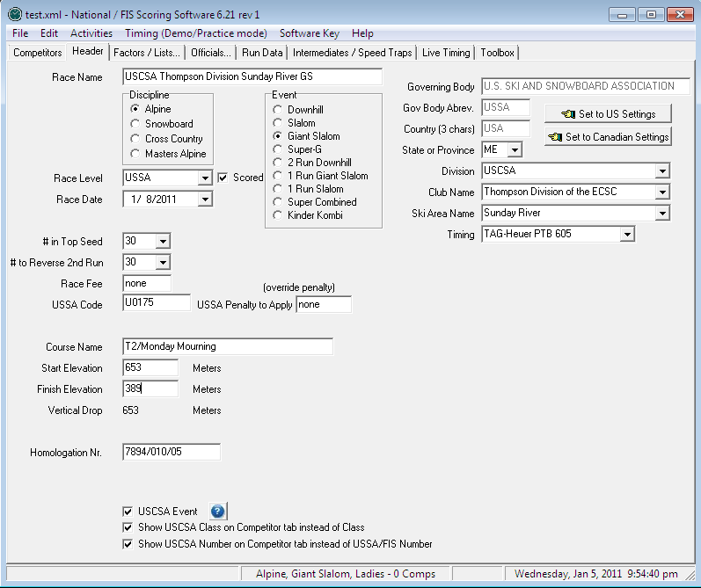Expand the Ski Area Name dropdown
The width and height of the screenshot is (701, 588).
661,214
